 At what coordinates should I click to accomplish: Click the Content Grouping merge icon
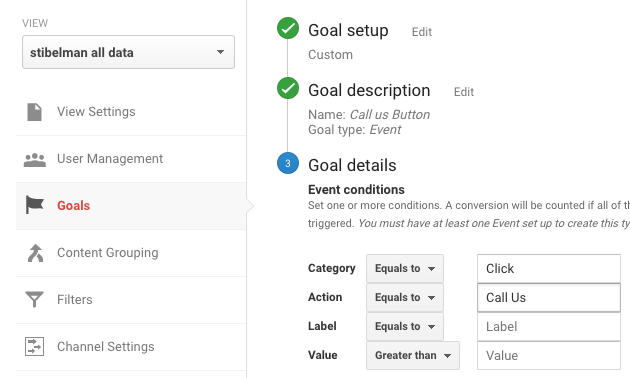click(x=35, y=253)
